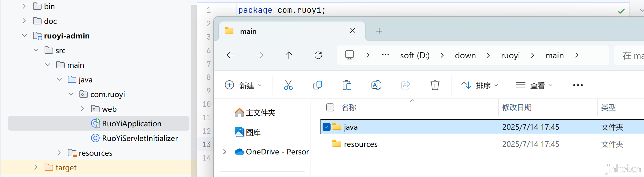Toggle the select-all checkbox in Explorer header
Image resolution: width=644 pixels, height=177 pixels.
[330, 107]
